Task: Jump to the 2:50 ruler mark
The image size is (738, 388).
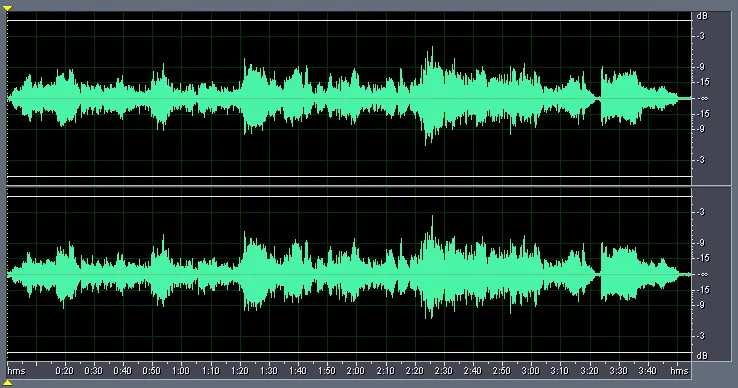Action: [x=502, y=371]
